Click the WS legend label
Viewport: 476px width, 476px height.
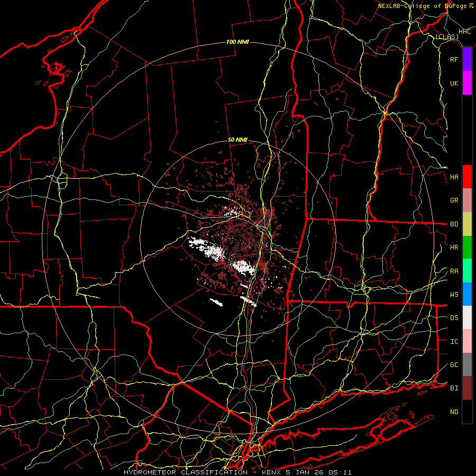point(454,295)
